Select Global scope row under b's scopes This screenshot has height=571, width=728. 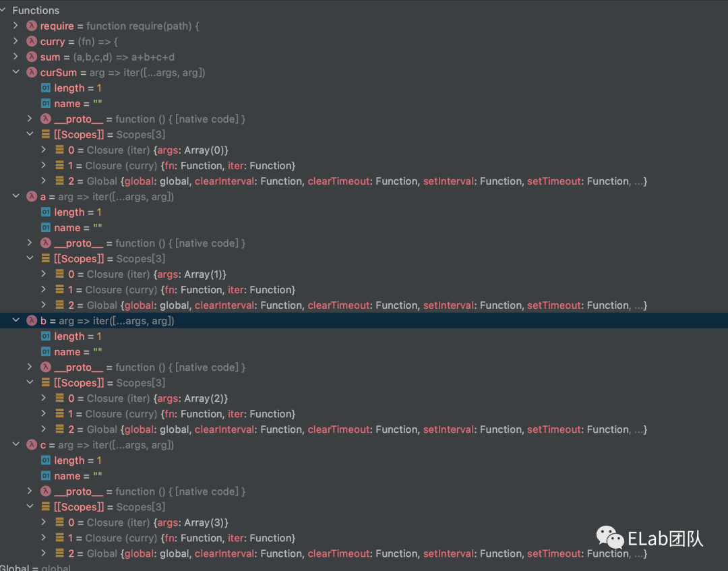tap(364, 429)
